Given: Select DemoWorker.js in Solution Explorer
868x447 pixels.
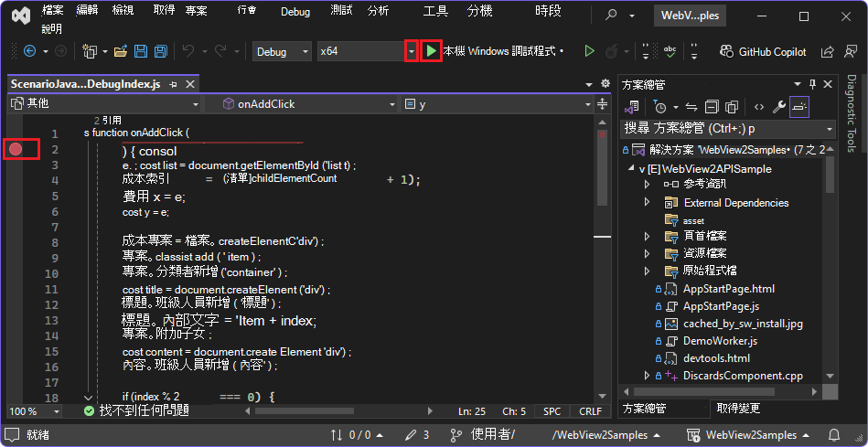Looking at the screenshot, I should pos(720,340).
